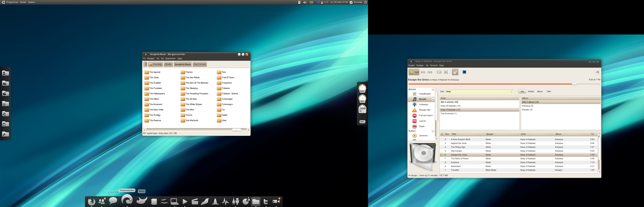Click the playback position slider handle

[574, 84]
